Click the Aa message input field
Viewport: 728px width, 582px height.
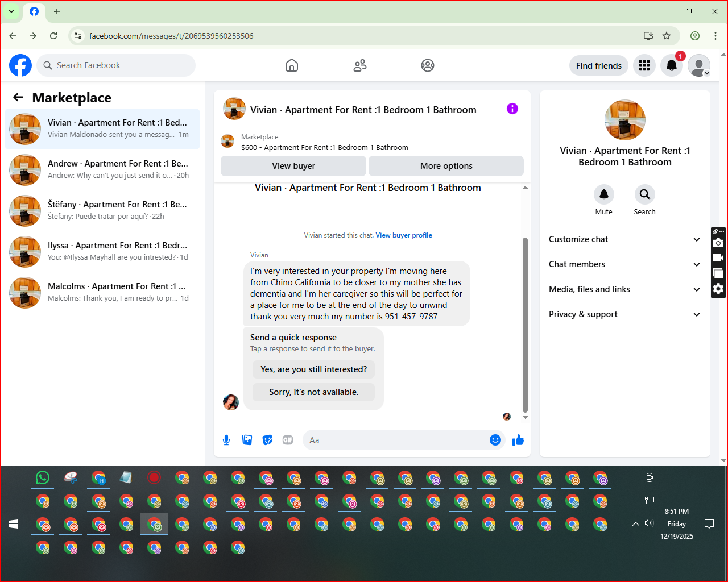[395, 440]
